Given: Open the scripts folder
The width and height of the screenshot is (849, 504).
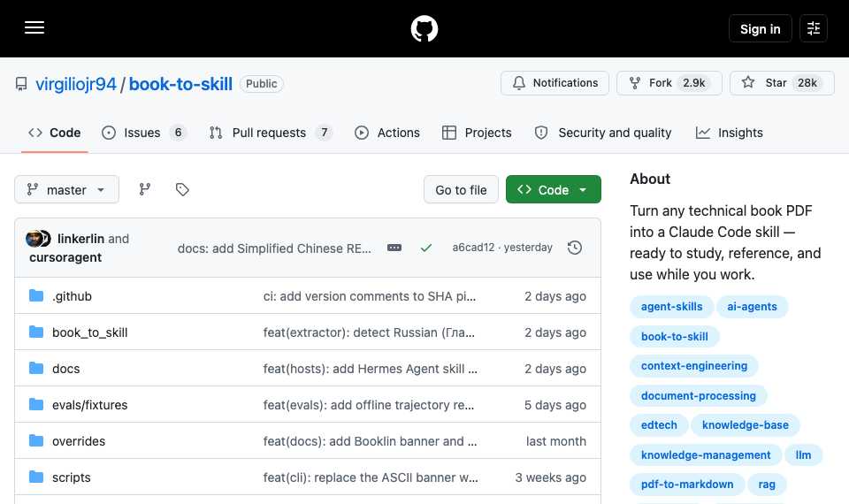Looking at the screenshot, I should tap(72, 477).
